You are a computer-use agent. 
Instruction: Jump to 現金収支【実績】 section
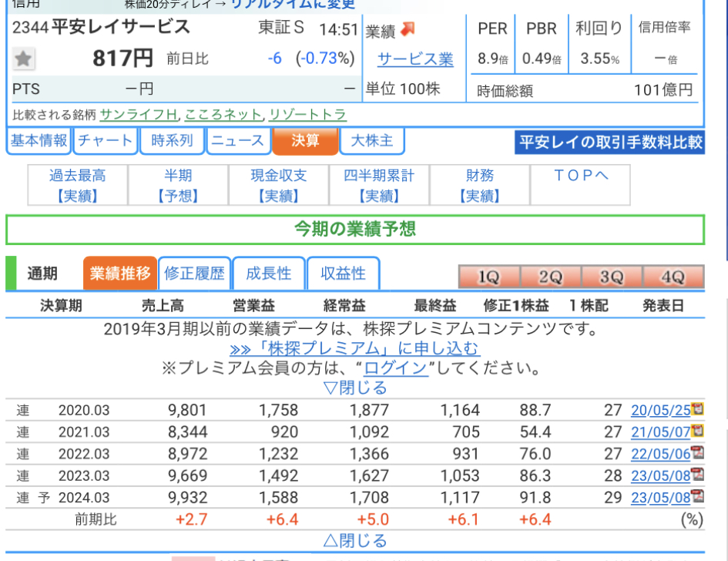[x=279, y=185]
